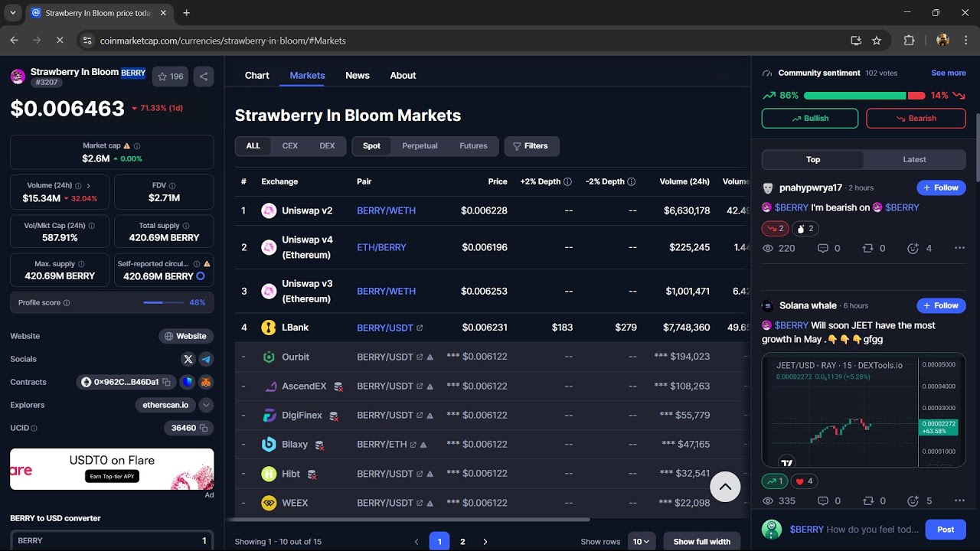This screenshot has width=980, height=551.
Task: Follow the user pnahypwrya17
Action: 941,187
